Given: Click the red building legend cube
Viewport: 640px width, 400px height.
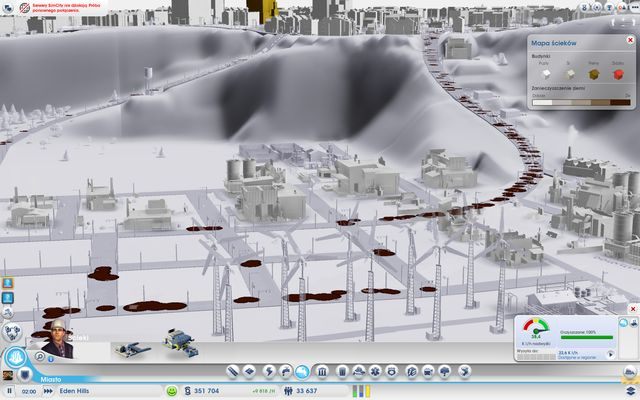Looking at the screenshot, I should coord(618,74).
